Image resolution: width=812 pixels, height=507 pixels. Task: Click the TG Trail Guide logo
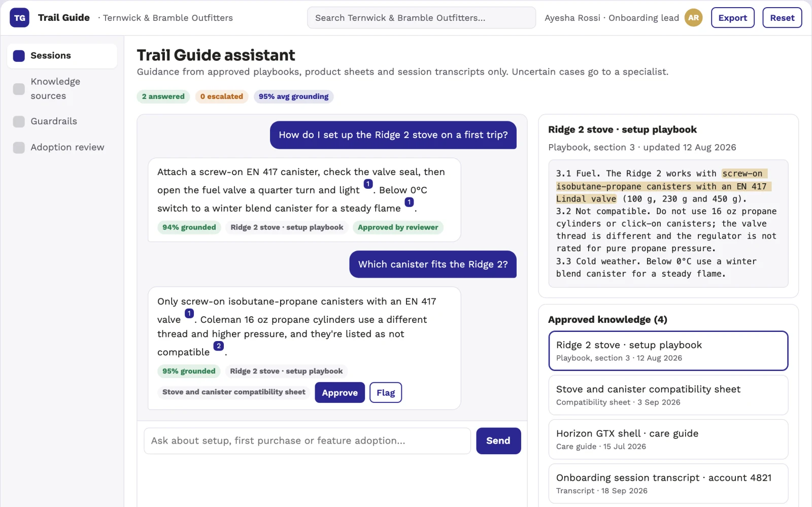(19, 18)
